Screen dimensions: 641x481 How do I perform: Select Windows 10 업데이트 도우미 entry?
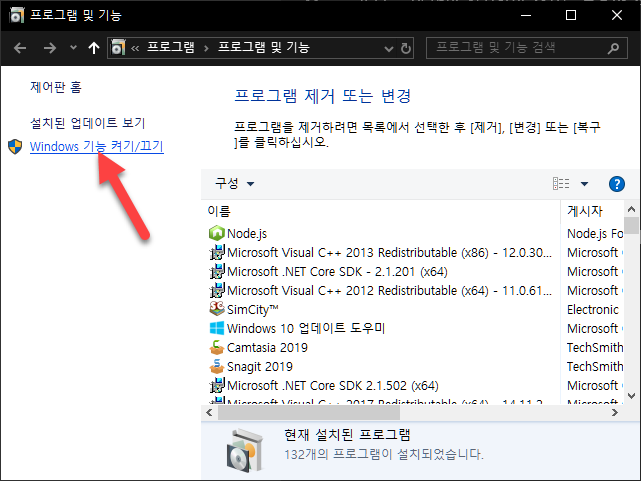pyautogui.click(x=306, y=328)
